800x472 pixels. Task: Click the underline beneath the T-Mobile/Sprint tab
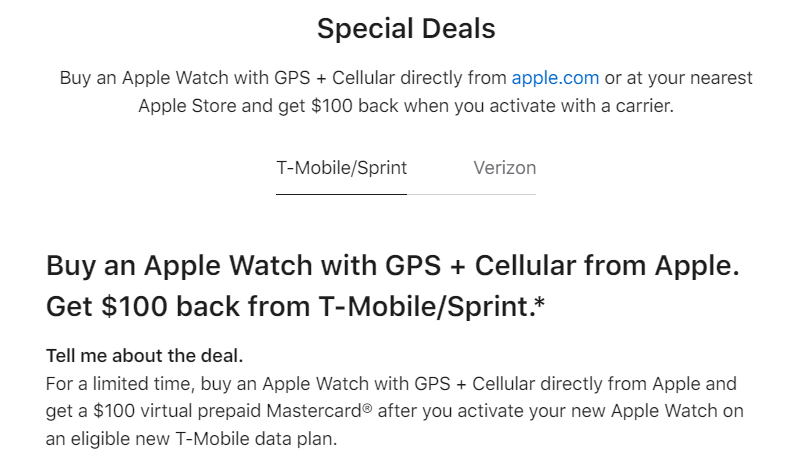[341, 193]
